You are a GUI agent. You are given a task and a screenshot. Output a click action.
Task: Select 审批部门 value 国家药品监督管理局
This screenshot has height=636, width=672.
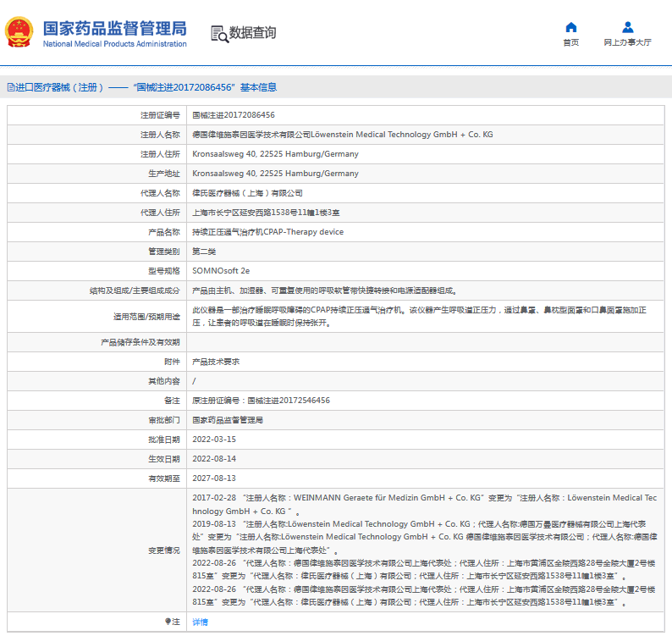coord(228,420)
